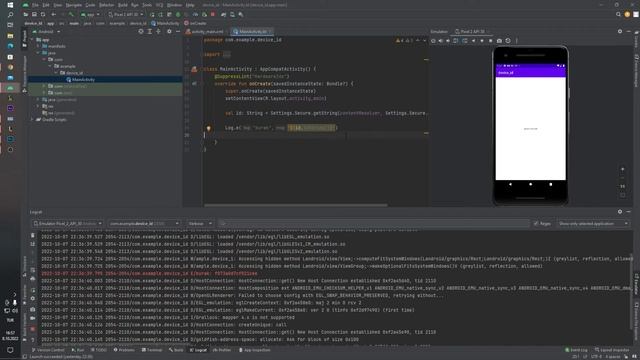Open Search Everywhere magnifier at top right

coord(618,14)
